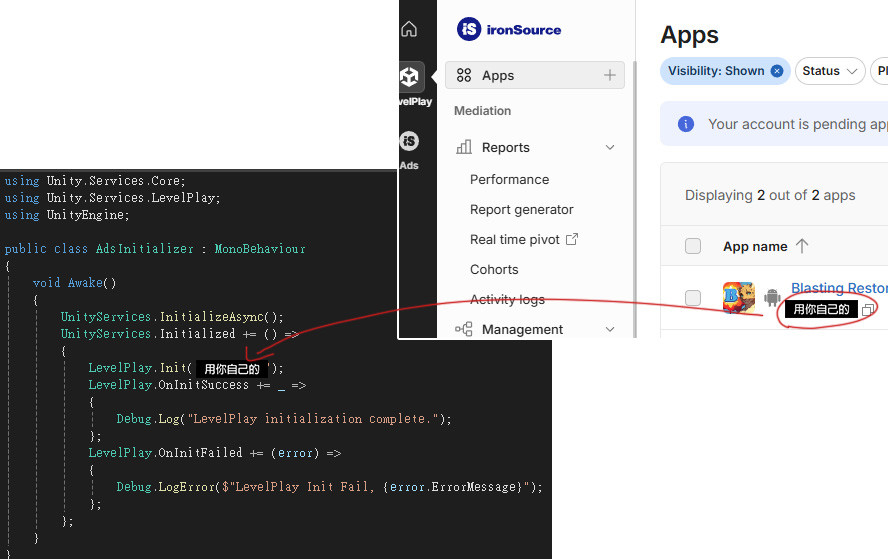Click the pending account banner message
Screen dimensions: 888x559
[x=797, y=124]
